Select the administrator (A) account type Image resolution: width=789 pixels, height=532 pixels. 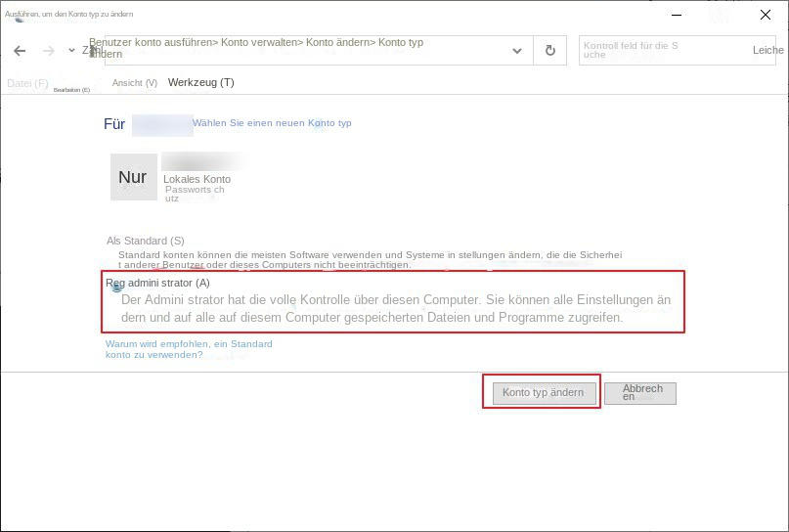[x=157, y=283]
